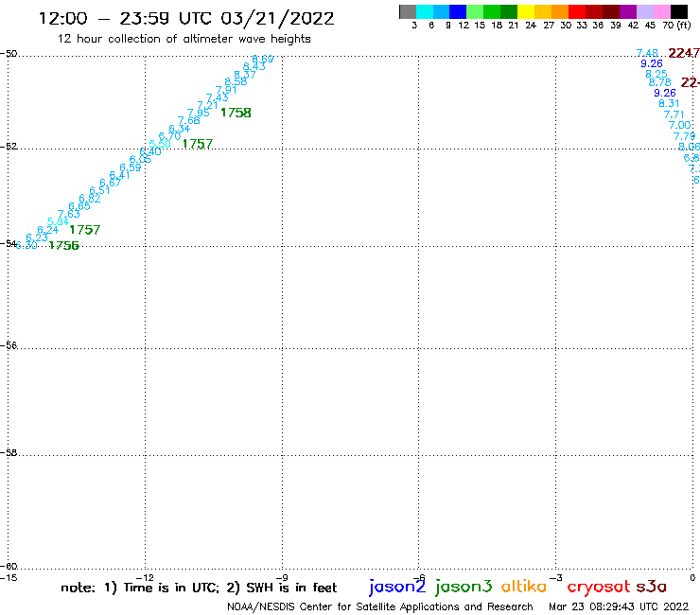Screen dimensions: 700x615
Task: Click the wave height value 6.59
Action: pos(131,167)
